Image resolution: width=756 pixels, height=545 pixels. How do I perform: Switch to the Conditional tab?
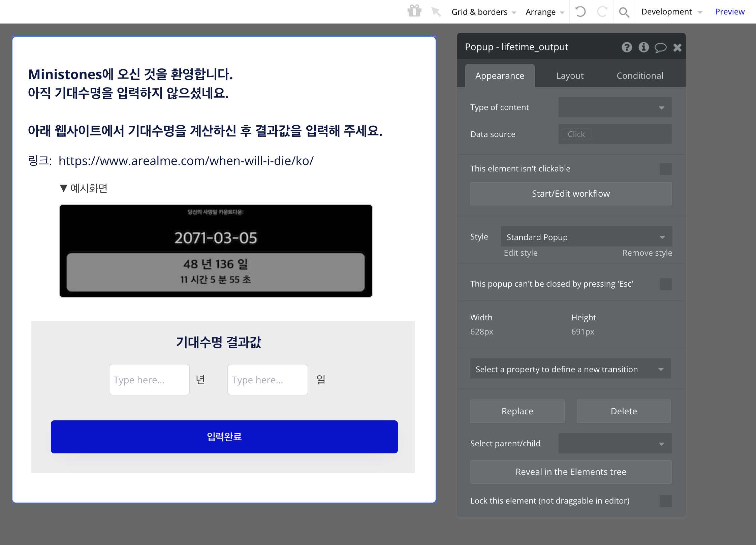pos(640,76)
